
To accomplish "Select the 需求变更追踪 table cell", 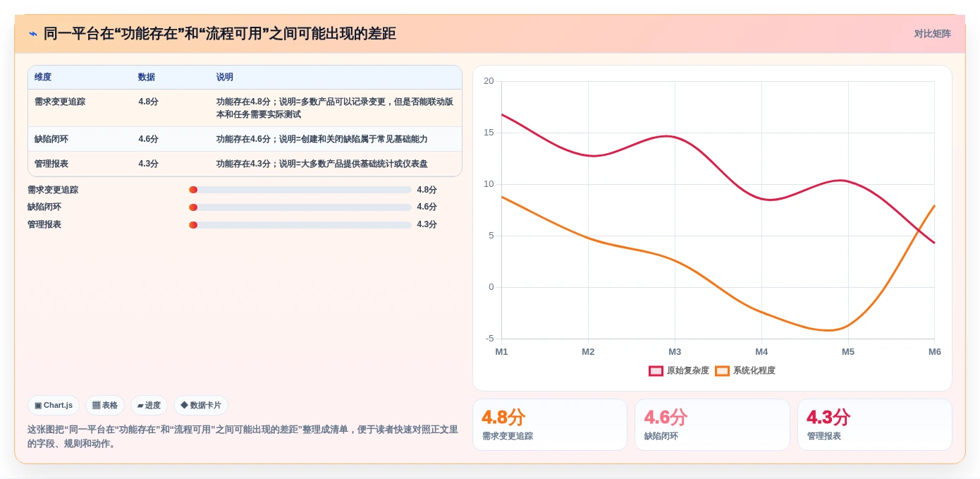I will (x=60, y=102).
